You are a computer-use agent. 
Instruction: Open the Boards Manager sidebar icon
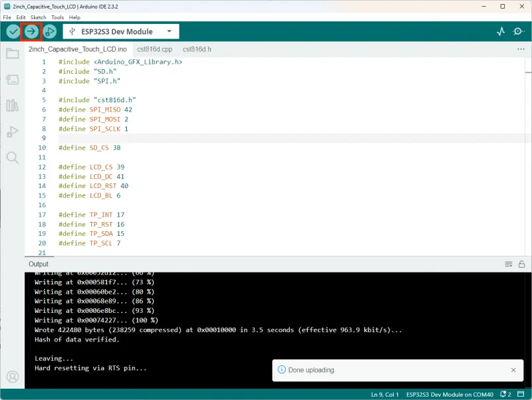pyautogui.click(x=13, y=80)
